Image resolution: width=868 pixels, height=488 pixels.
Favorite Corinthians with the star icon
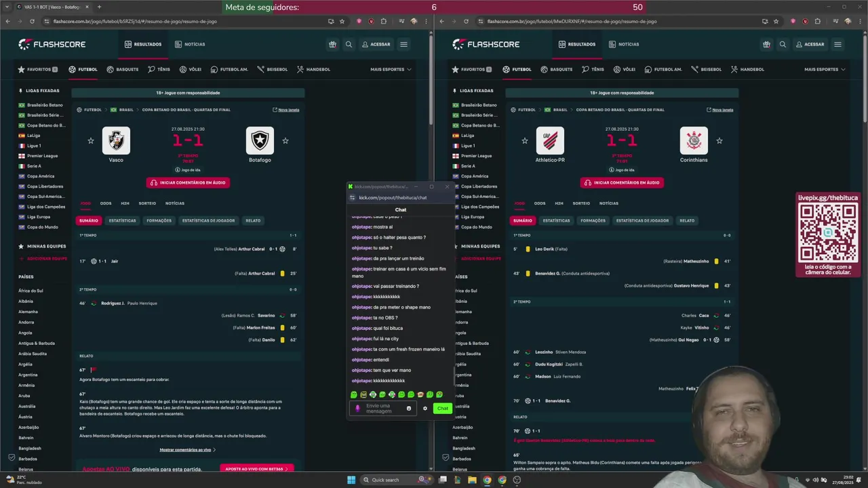(719, 141)
